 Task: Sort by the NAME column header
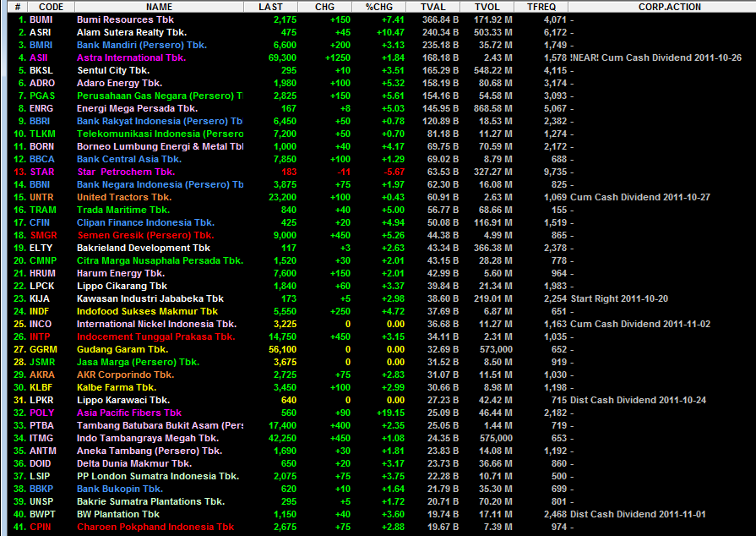click(159, 7)
